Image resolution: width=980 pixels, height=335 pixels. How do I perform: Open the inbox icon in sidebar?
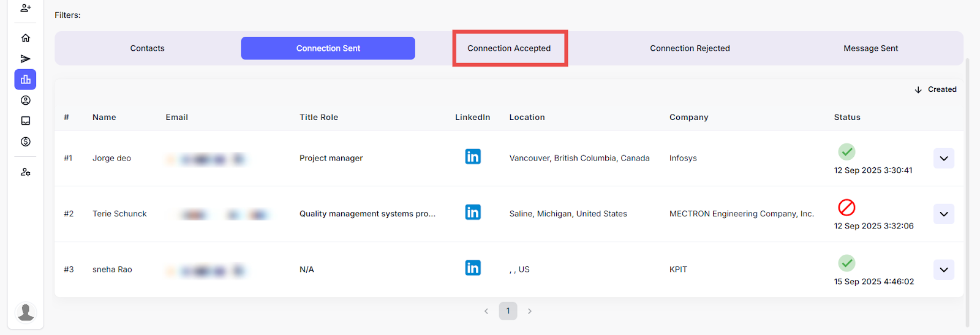[x=26, y=121]
